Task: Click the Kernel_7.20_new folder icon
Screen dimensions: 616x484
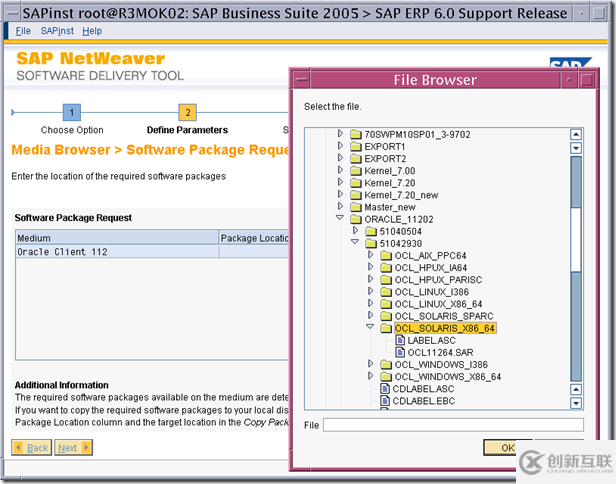Action: 356,195
